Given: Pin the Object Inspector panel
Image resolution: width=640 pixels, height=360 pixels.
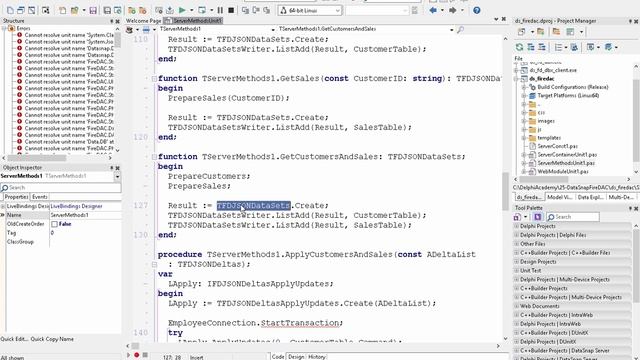Looking at the screenshot, I should 111,168.
